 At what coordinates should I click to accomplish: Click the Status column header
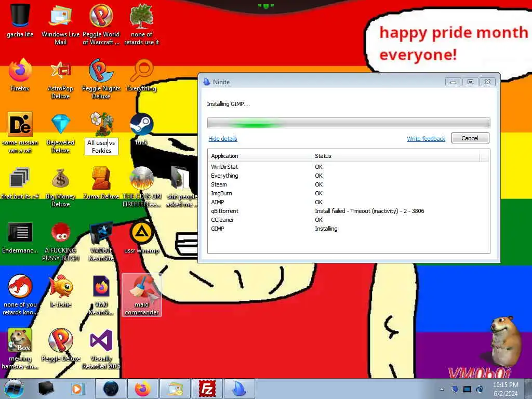pos(395,156)
